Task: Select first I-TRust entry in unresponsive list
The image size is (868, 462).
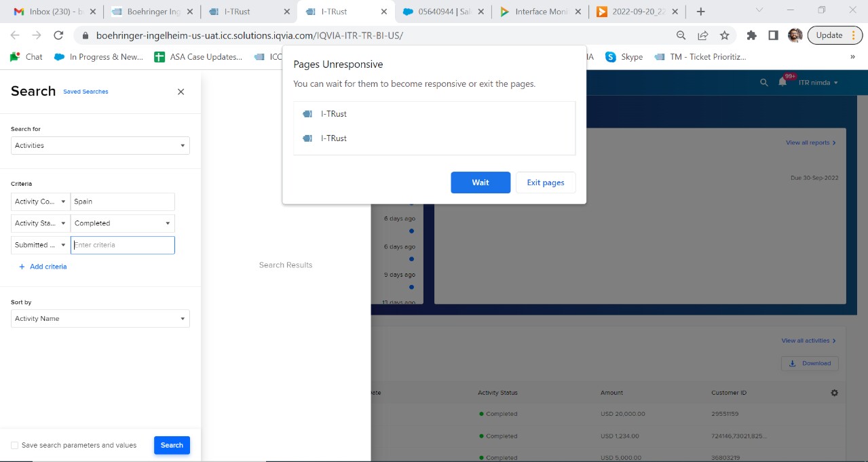Action: tap(434, 114)
